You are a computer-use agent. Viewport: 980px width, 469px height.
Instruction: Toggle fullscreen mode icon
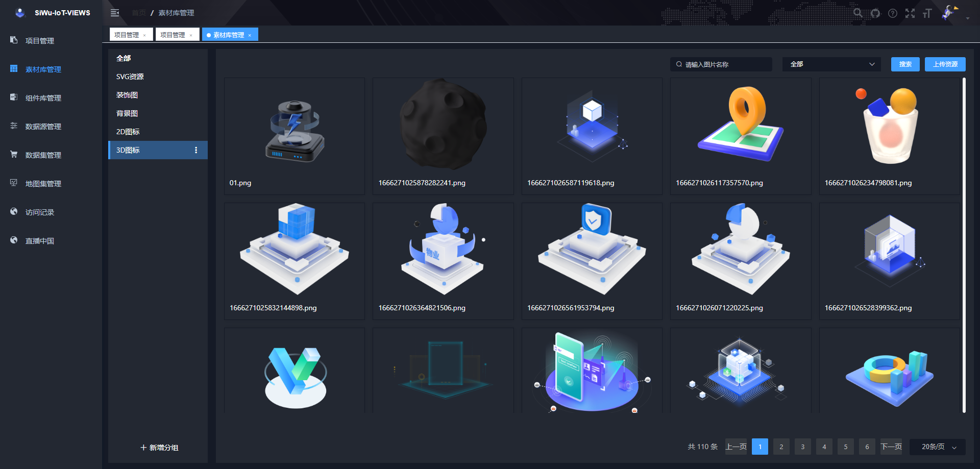coord(910,13)
